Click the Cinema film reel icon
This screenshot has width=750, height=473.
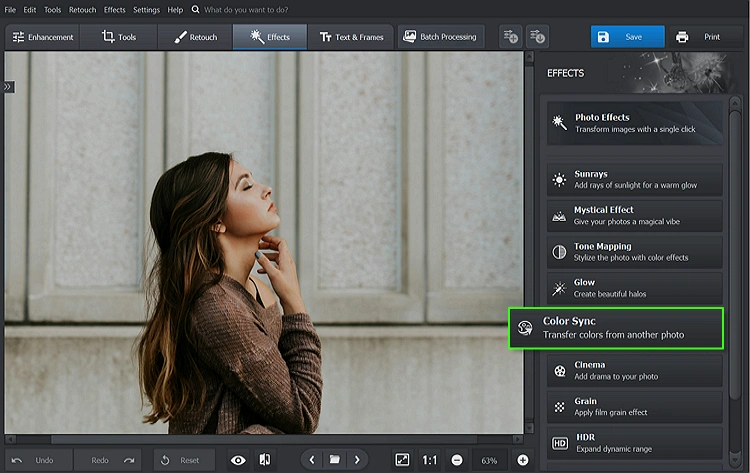click(x=560, y=371)
